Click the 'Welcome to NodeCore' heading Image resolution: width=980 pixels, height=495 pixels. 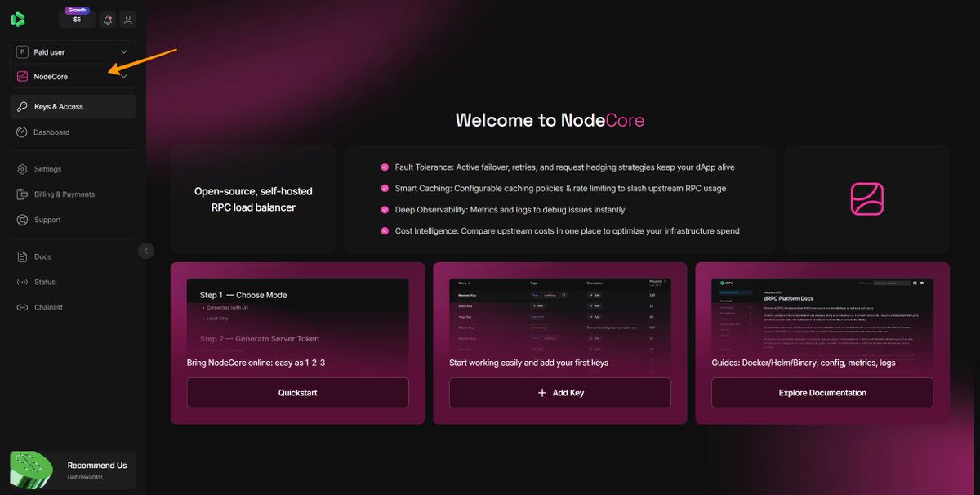click(x=550, y=121)
